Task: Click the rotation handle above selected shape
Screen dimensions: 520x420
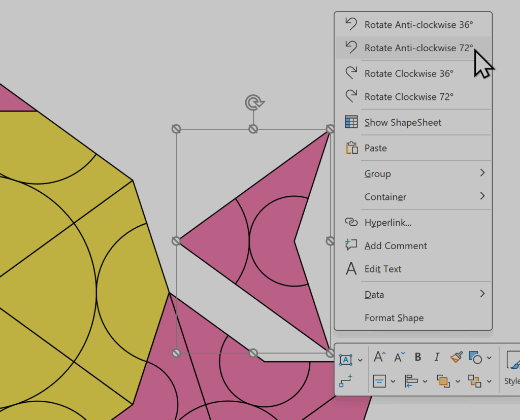Action: [253, 103]
